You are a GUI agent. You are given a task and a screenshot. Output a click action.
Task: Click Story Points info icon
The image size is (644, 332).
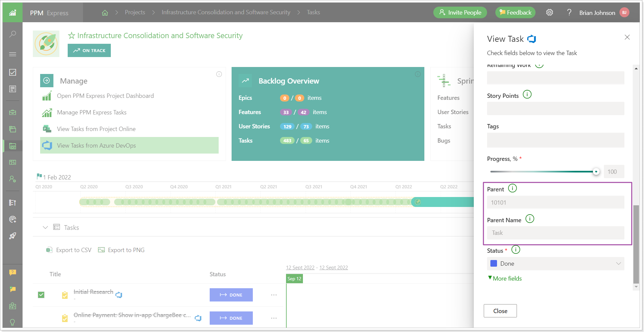pos(527,95)
